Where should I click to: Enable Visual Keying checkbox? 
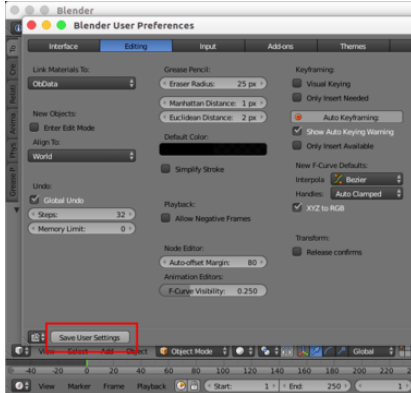(297, 83)
